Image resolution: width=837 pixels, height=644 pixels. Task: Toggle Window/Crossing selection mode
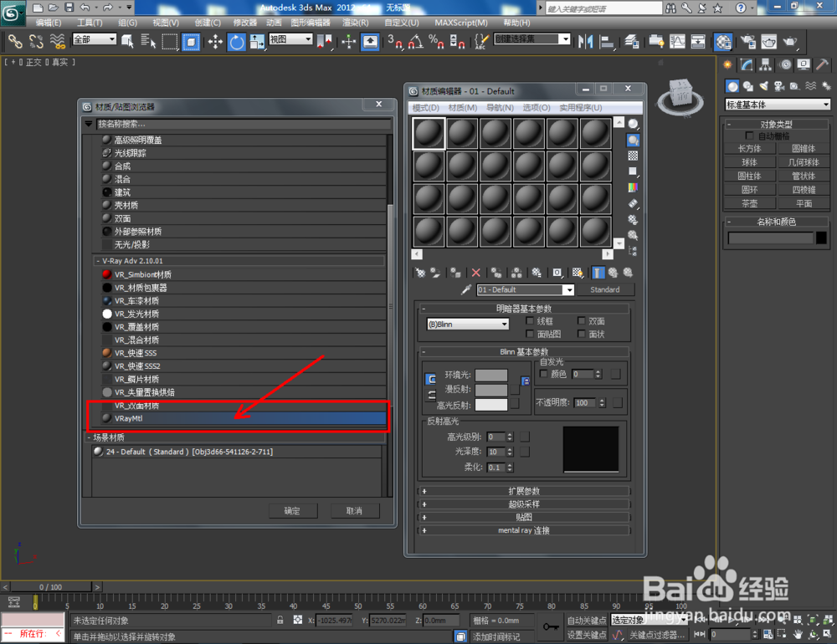[x=191, y=42]
